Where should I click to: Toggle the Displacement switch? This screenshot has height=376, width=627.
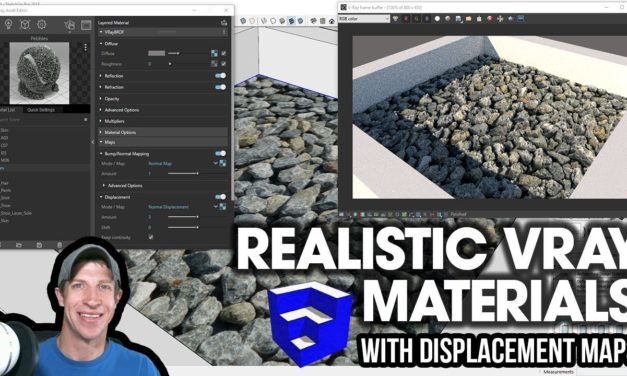pos(220,196)
